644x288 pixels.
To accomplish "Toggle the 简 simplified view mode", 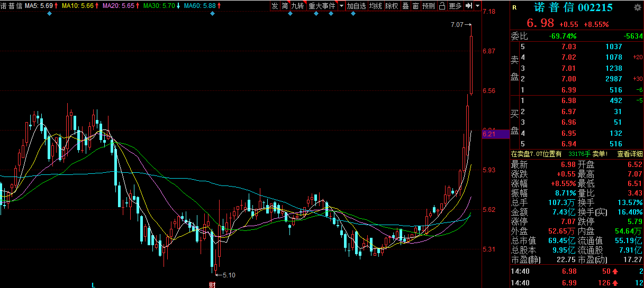I will [285, 6].
